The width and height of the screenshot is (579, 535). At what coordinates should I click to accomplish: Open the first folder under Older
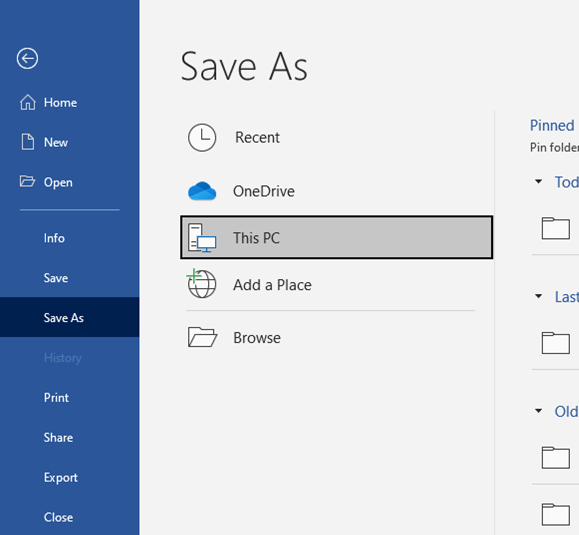[x=556, y=457]
